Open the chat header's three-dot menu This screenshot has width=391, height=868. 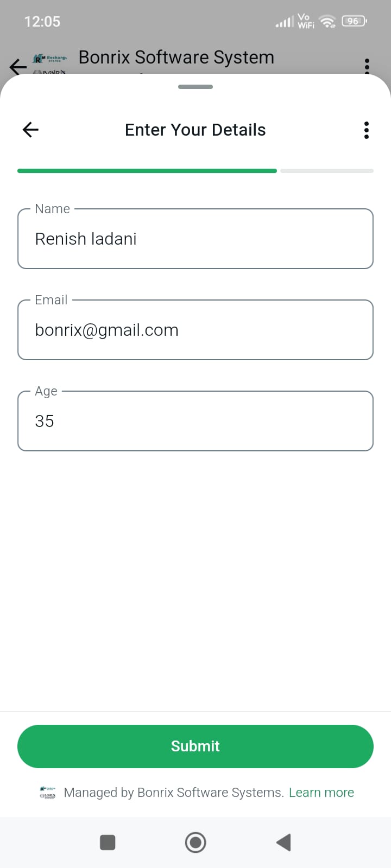pyautogui.click(x=367, y=65)
